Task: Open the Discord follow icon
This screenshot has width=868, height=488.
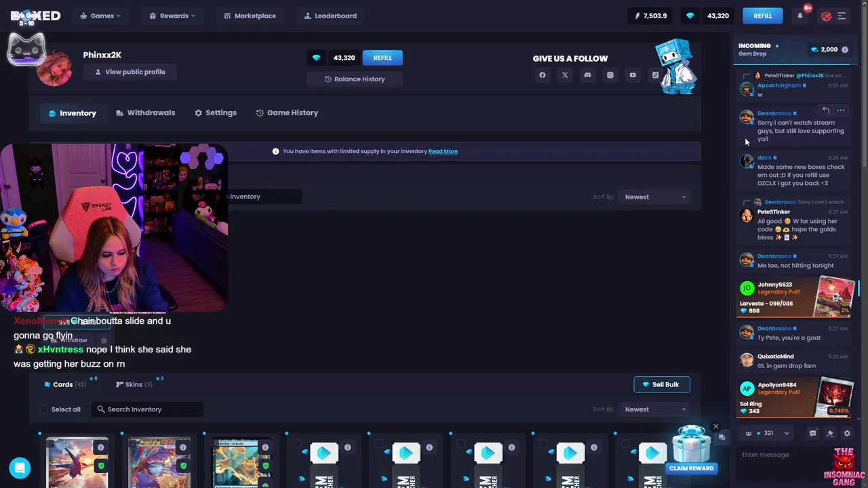Action: pyautogui.click(x=587, y=75)
